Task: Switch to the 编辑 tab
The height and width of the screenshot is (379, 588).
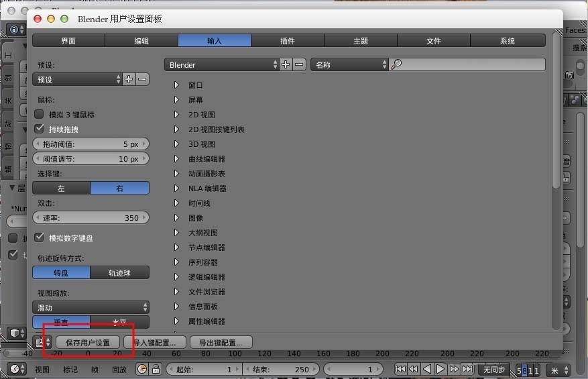Action: click(x=141, y=40)
